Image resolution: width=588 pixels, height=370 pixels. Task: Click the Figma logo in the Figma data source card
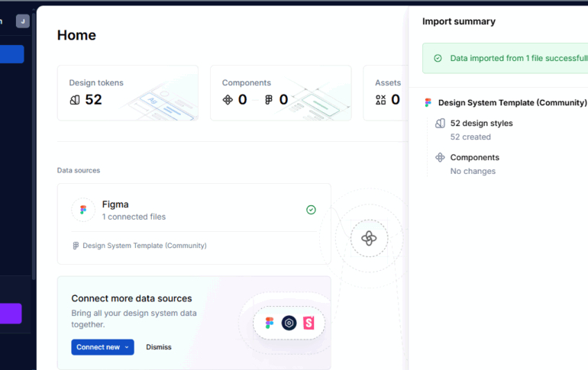click(x=83, y=210)
